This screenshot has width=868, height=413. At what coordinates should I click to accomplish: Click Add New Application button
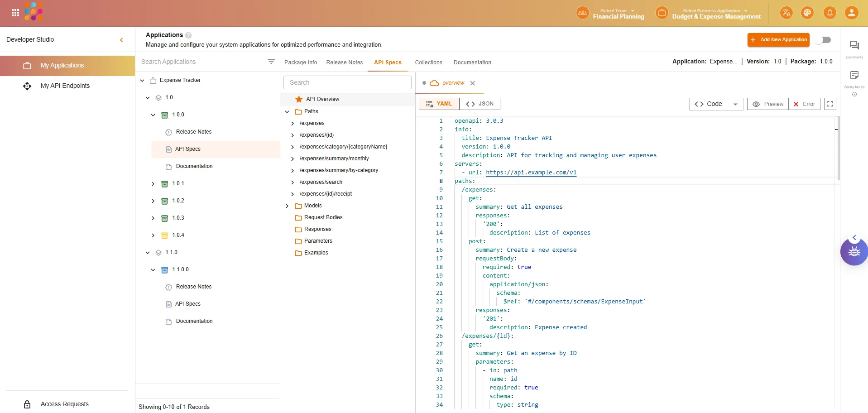(x=778, y=40)
